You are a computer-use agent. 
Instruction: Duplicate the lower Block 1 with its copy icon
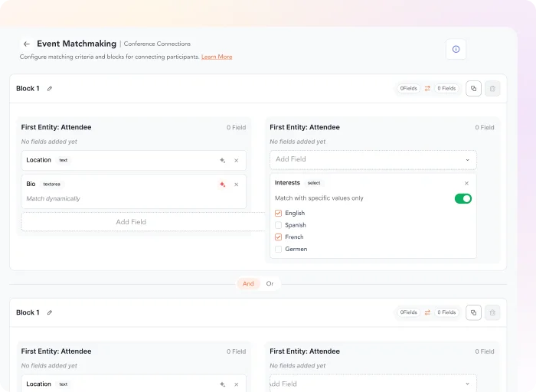(x=473, y=312)
